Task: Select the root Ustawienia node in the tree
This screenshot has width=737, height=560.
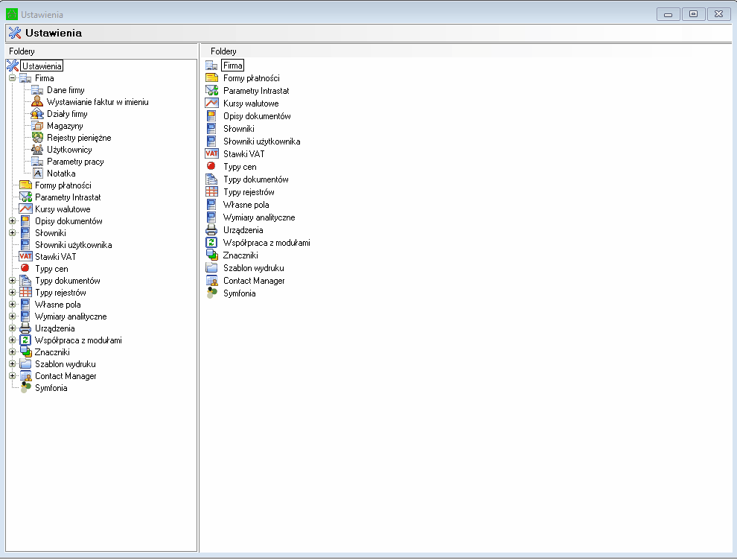Action: pyautogui.click(x=42, y=66)
